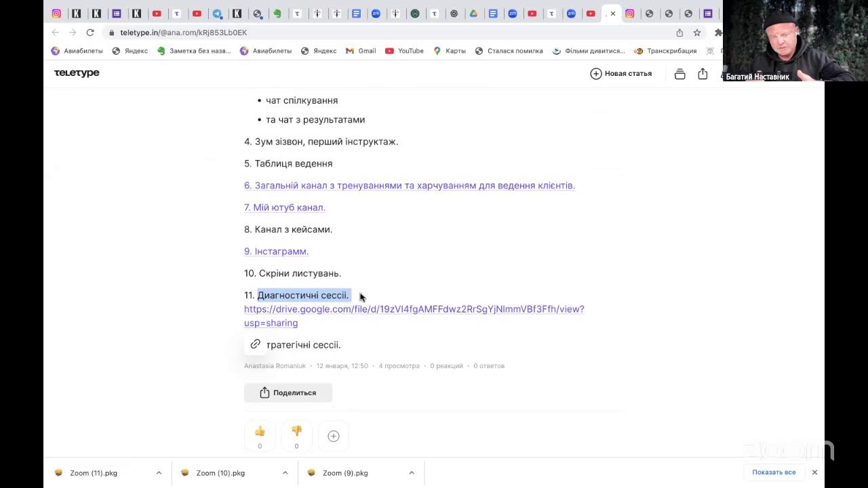Switch to the Evernote tab
The image size is (868, 488).
click(x=277, y=14)
